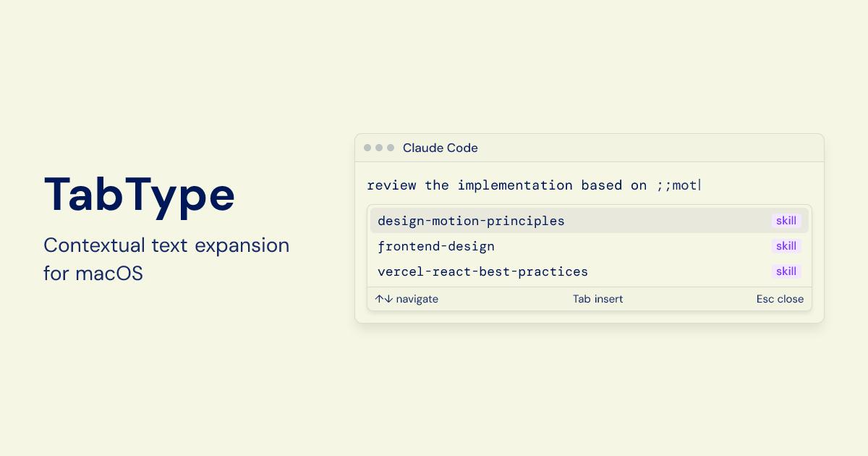Select the highlighted design-motion-principles suggestion

pyautogui.click(x=471, y=221)
